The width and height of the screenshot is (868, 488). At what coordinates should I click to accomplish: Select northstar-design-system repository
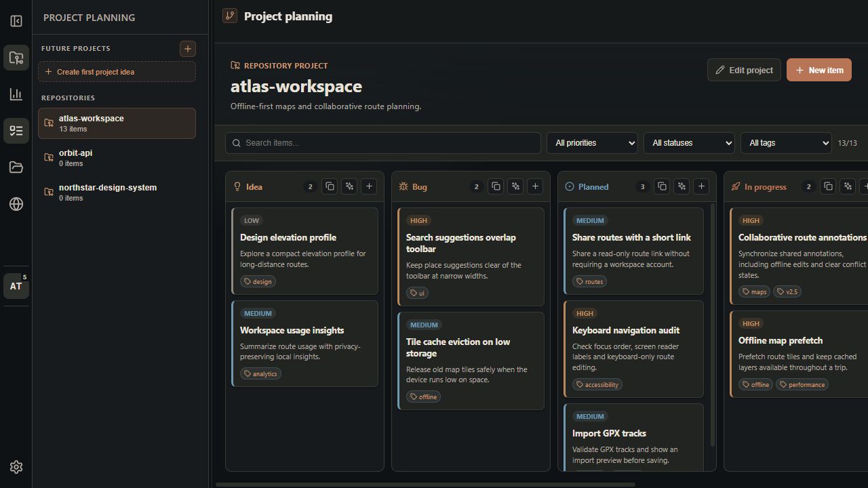point(117,192)
